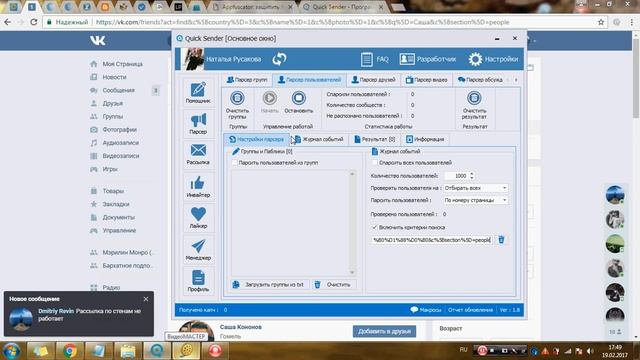The width and height of the screenshot is (640, 360).
Task: Switch to the Quick Sender browser tab
Action: (343, 7)
